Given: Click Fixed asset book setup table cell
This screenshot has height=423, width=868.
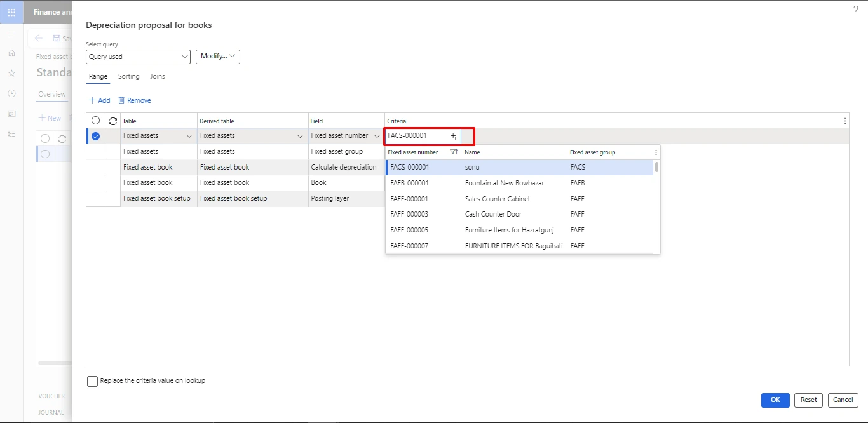Looking at the screenshot, I should tap(159, 199).
